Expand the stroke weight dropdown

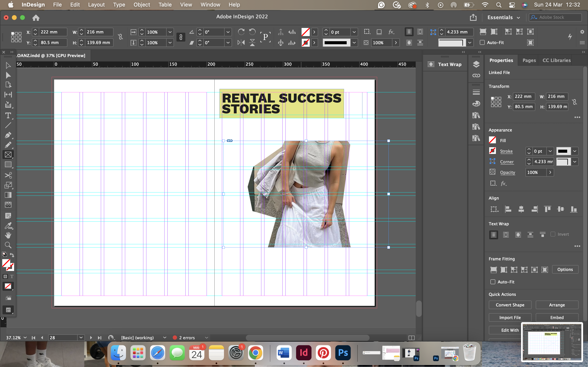(550, 151)
